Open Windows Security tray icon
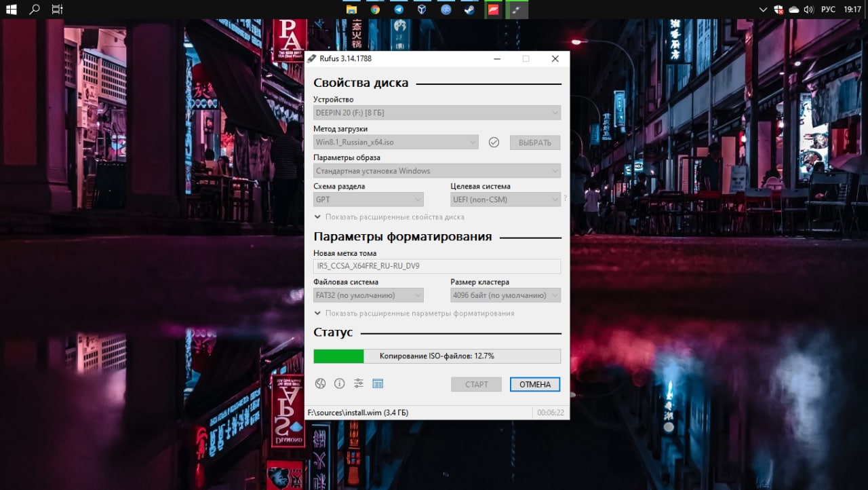The width and height of the screenshot is (868, 490). tap(779, 10)
